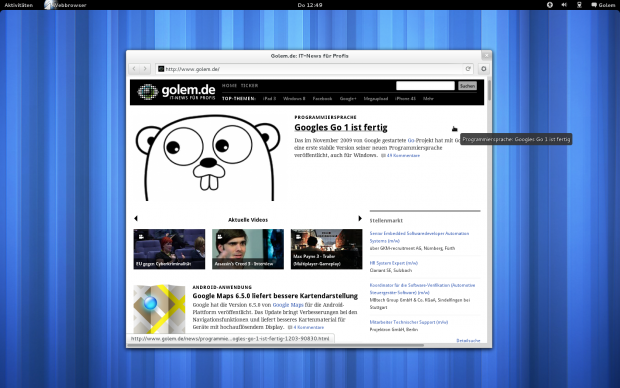Open the TICKER navigation item
620x388 pixels.
point(249,85)
